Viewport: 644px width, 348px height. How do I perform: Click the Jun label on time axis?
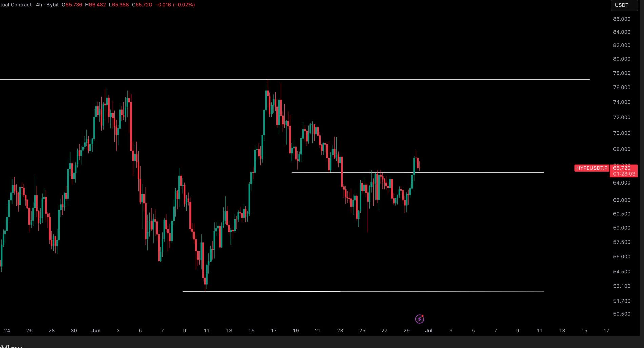pyautogui.click(x=96, y=331)
